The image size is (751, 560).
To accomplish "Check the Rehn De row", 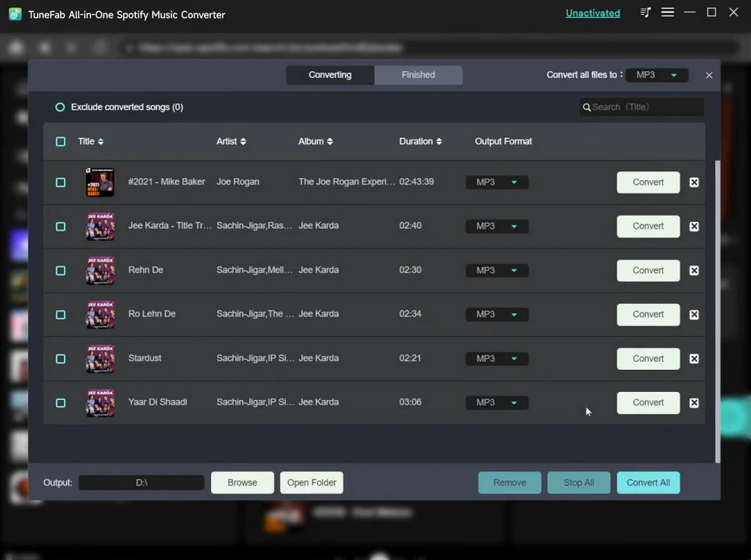I will 60,270.
